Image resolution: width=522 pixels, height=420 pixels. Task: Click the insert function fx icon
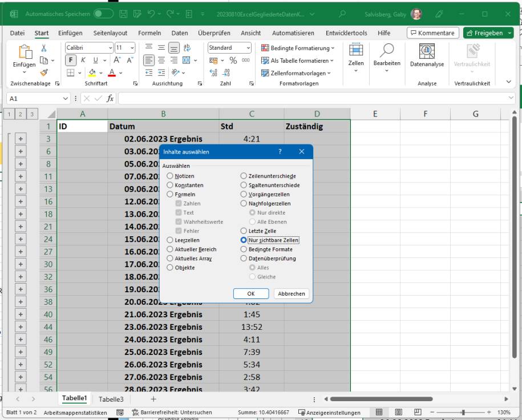pyautogui.click(x=110, y=98)
